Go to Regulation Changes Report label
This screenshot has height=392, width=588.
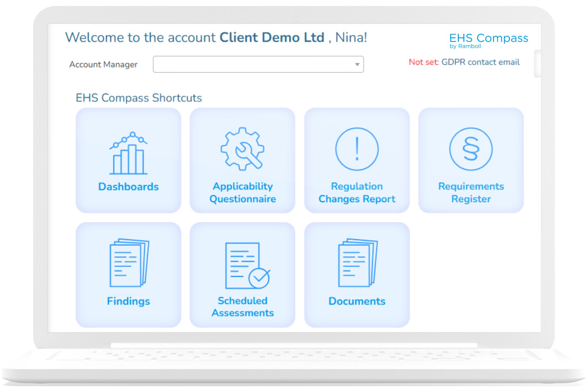point(357,192)
